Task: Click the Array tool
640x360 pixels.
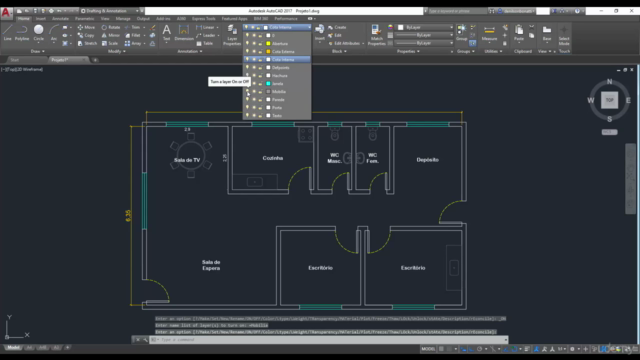Action: point(133,43)
